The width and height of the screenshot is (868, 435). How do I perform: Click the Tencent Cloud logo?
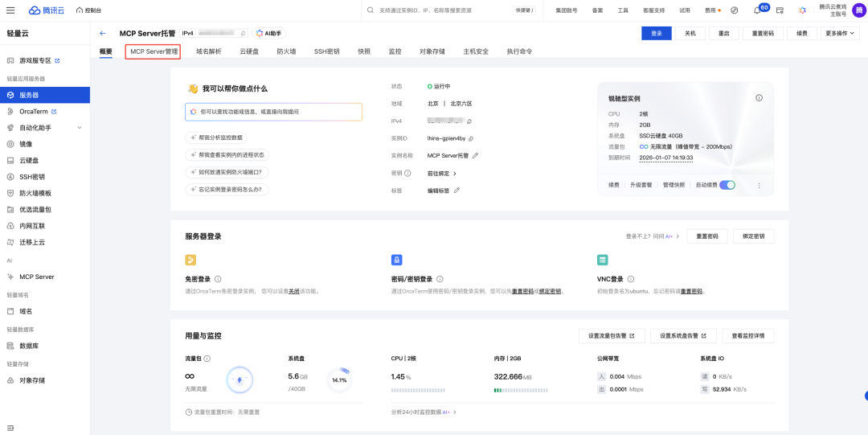(x=46, y=10)
